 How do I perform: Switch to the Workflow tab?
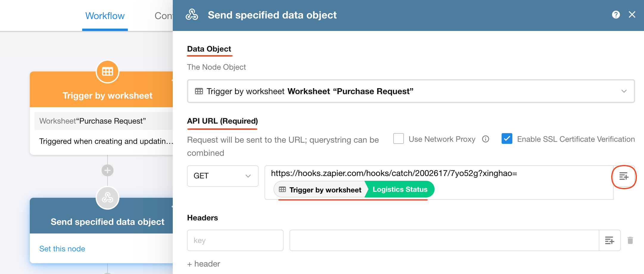(x=105, y=16)
